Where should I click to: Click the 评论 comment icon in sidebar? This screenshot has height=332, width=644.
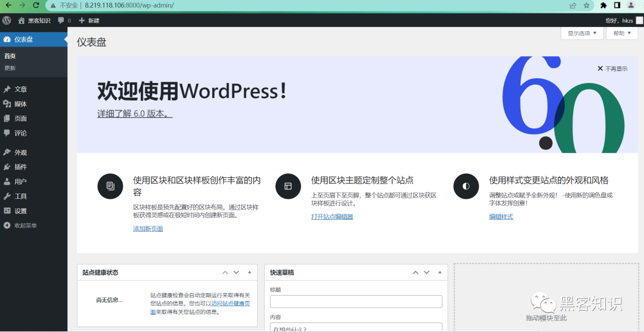(7, 133)
